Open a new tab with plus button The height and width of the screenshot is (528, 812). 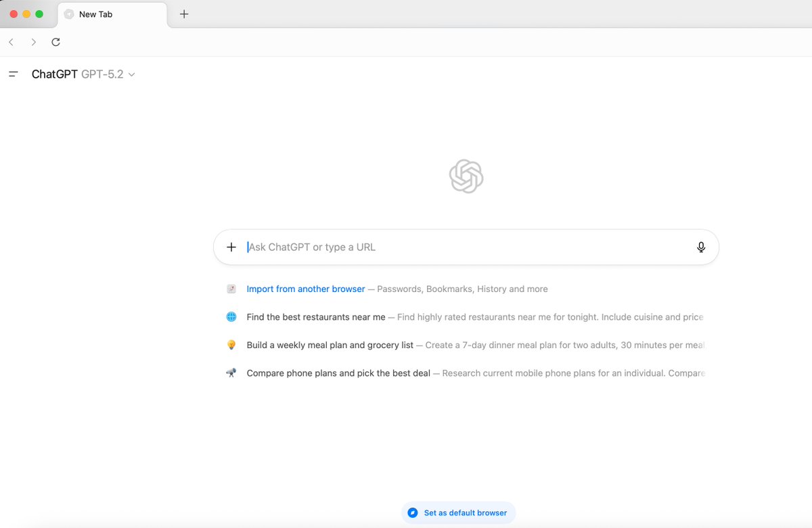pos(184,14)
